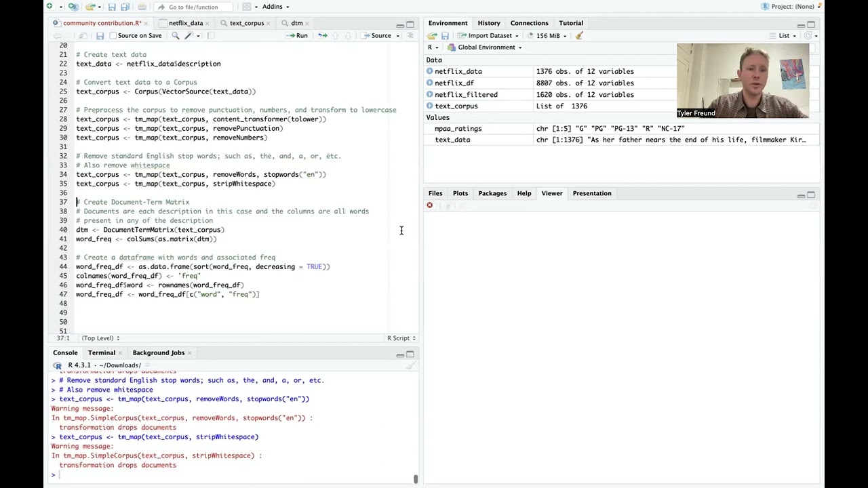
Task: Click the blue icon beside netflix_filtered in Environment
Action: click(429, 94)
